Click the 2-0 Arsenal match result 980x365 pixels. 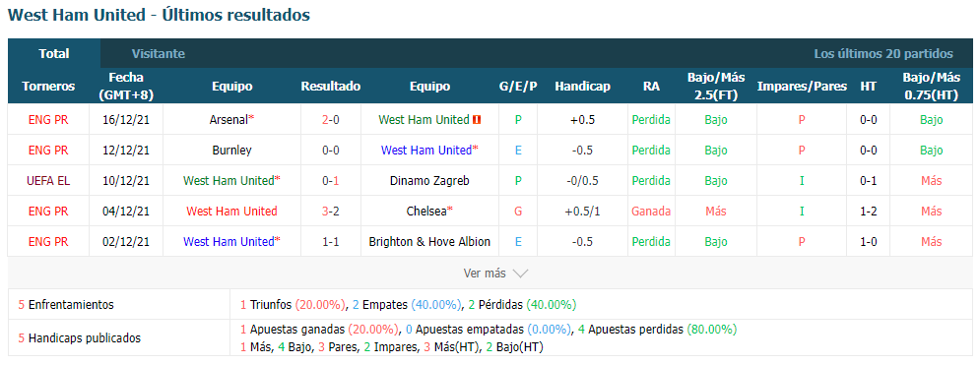click(x=331, y=120)
